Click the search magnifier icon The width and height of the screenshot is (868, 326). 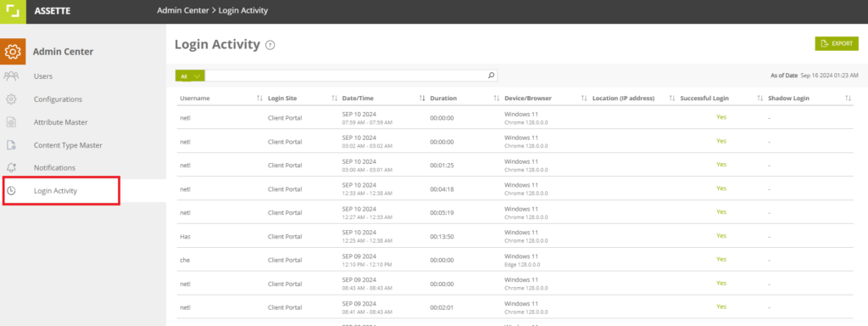[x=491, y=76]
